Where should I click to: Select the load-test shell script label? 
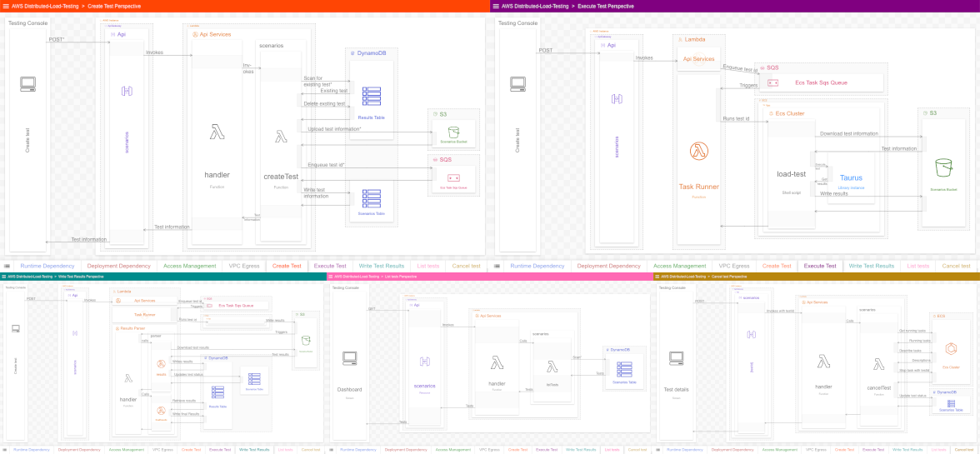click(792, 174)
